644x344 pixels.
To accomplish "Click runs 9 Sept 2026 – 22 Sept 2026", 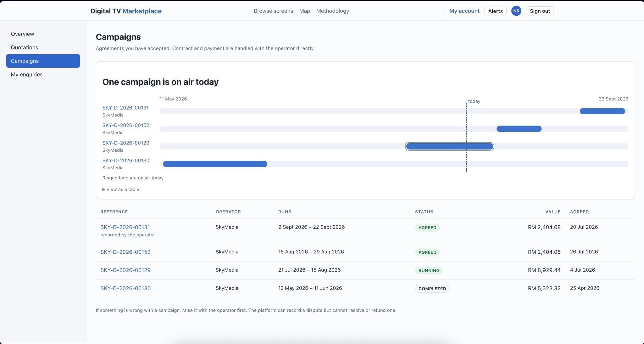I will click(311, 227).
